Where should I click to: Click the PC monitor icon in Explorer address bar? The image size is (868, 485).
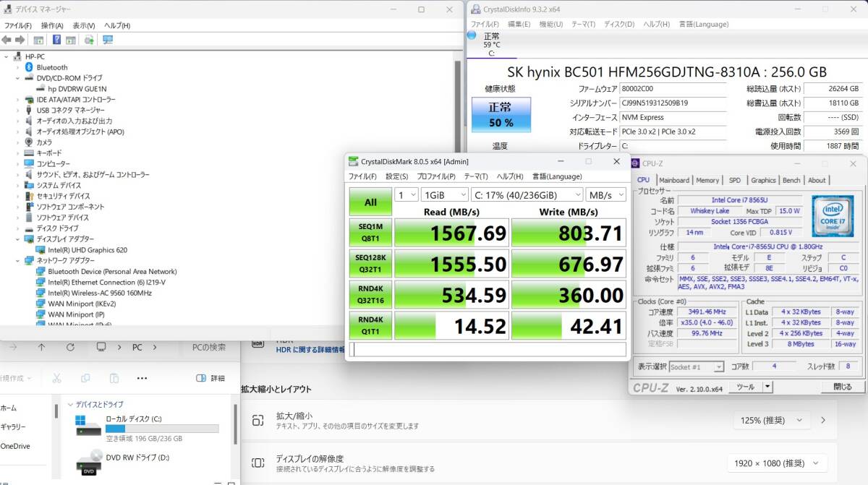pyautogui.click(x=101, y=347)
